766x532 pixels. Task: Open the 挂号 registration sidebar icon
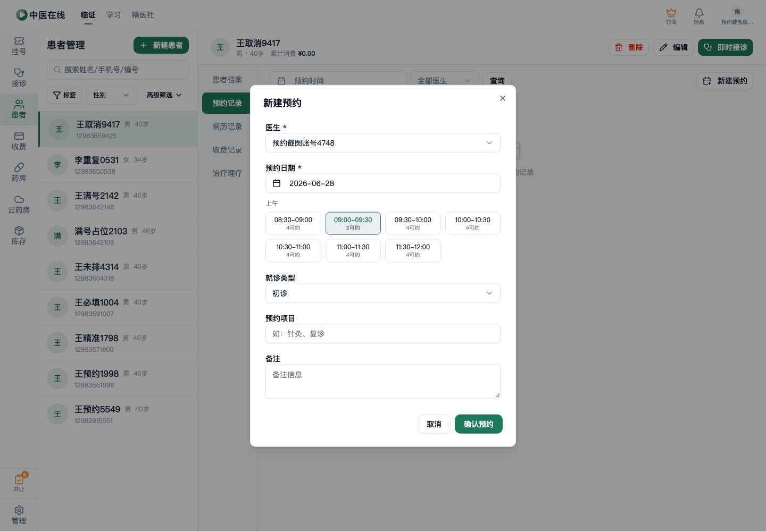[19, 46]
